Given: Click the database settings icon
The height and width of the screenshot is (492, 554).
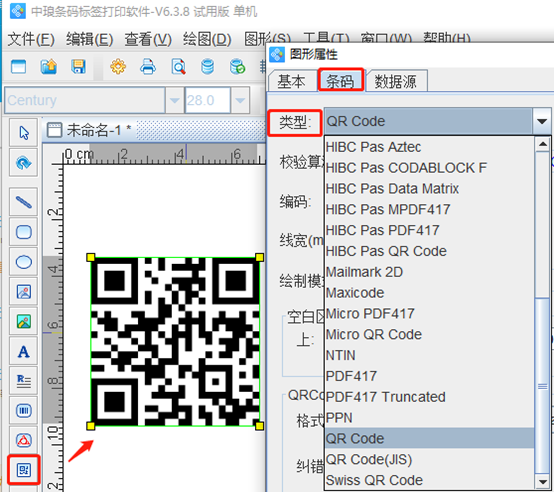Looking at the screenshot, I should [207, 66].
